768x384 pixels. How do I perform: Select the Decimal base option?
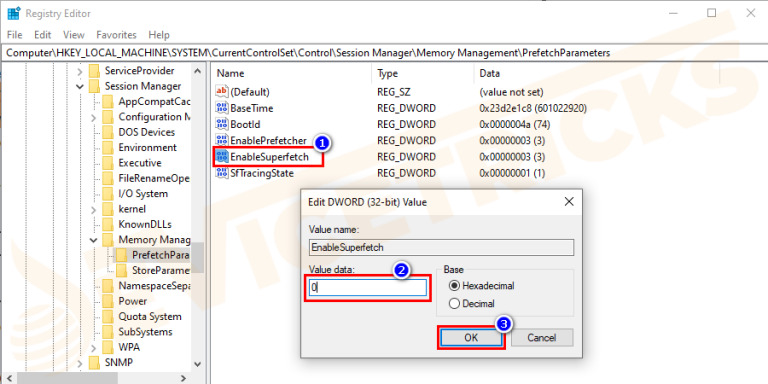tap(454, 304)
